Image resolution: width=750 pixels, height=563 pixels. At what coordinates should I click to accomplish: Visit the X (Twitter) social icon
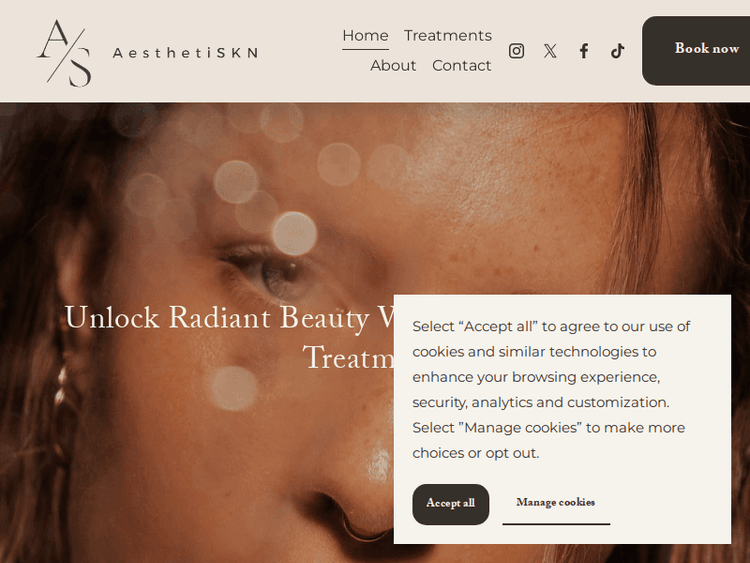click(x=550, y=51)
